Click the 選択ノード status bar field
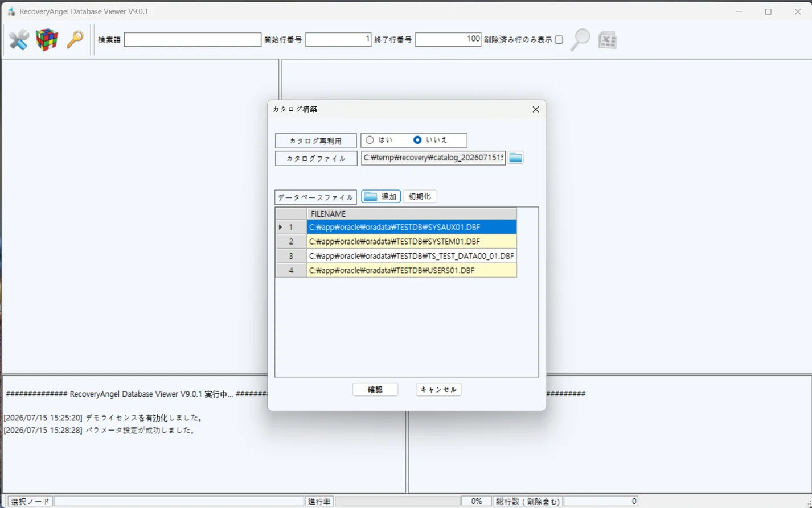Screen dimensions: 812x508 (x=178, y=501)
